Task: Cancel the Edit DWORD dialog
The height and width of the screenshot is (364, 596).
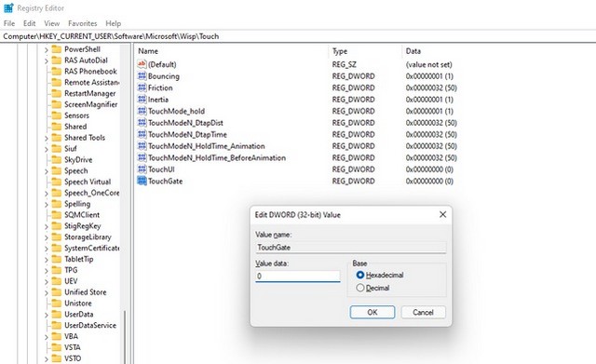Action: point(423,312)
